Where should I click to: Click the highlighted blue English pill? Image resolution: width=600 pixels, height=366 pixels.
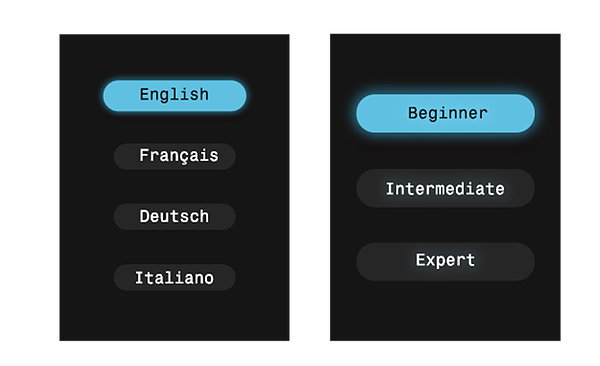point(174,96)
